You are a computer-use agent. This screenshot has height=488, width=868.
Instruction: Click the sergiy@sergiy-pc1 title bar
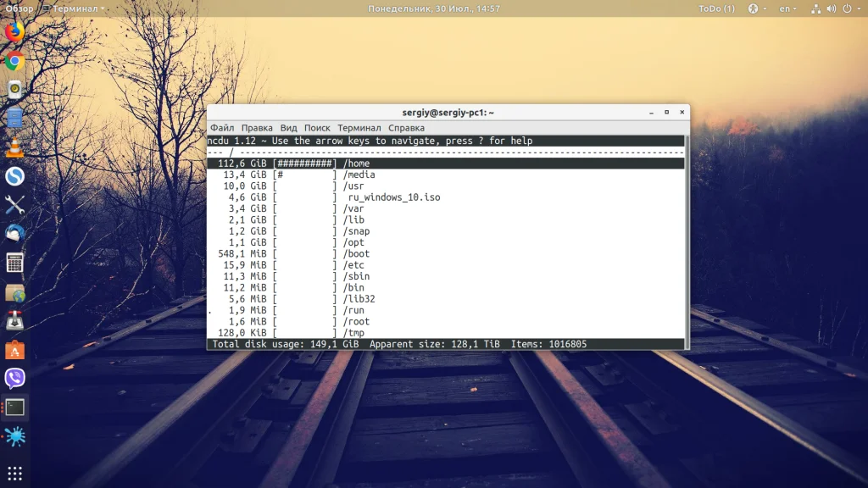pyautogui.click(x=448, y=113)
